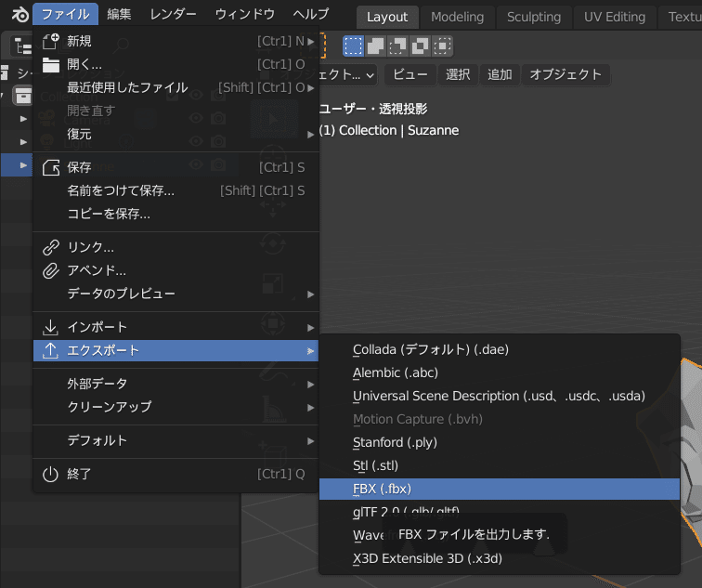
Task: Export as Alembic (.abc)
Action: click(x=500, y=372)
